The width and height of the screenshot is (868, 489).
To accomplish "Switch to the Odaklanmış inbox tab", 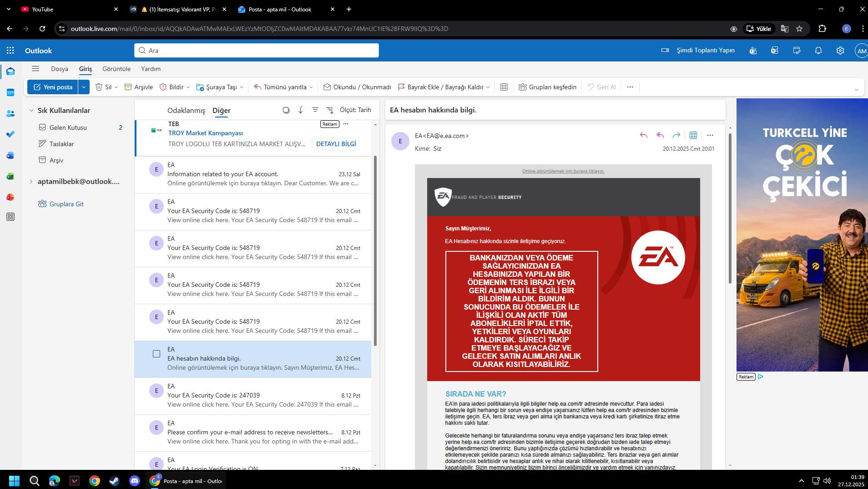I will (x=186, y=110).
